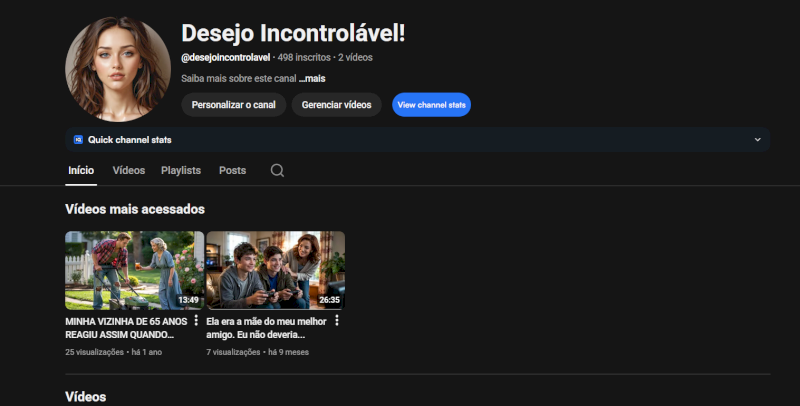Open the MINHA VIZINHA DE 65 ANOS thumbnail
Screen dimensions: 800x406
point(135,270)
